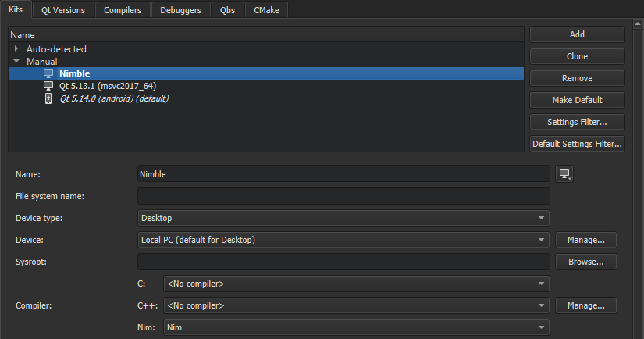This screenshot has height=339, width=644.
Task: Expand the Auto-detected kits group
Action: pyautogui.click(x=17, y=48)
